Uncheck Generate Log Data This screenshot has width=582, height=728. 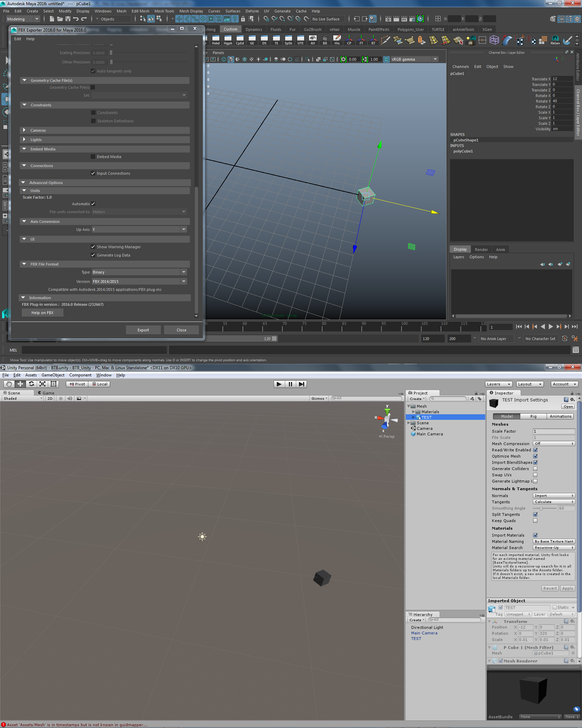(93, 255)
